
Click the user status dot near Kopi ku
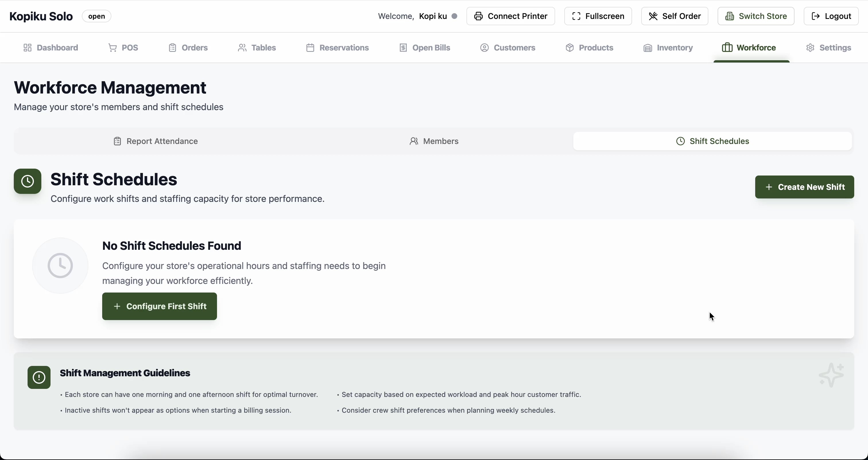point(454,16)
